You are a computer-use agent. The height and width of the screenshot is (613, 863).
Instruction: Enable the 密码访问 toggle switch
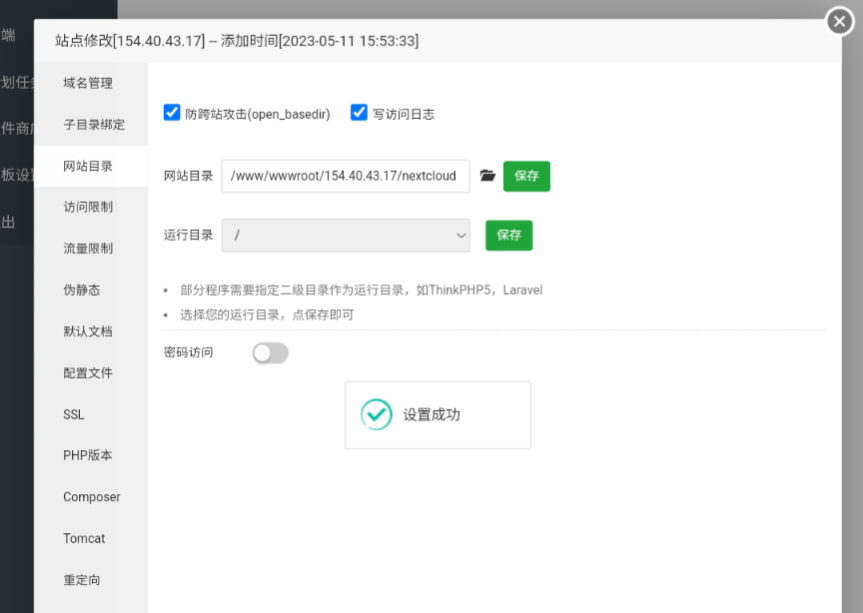[x=269, y=352]
